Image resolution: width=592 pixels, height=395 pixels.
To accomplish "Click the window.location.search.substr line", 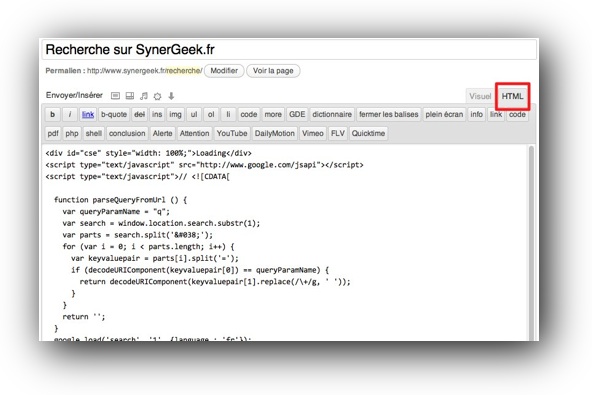I will [161, 223].
